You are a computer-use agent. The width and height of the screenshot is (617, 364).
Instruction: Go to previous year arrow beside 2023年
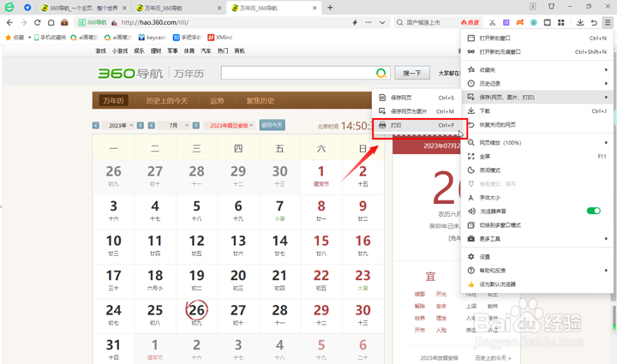[x=96, y=125]
